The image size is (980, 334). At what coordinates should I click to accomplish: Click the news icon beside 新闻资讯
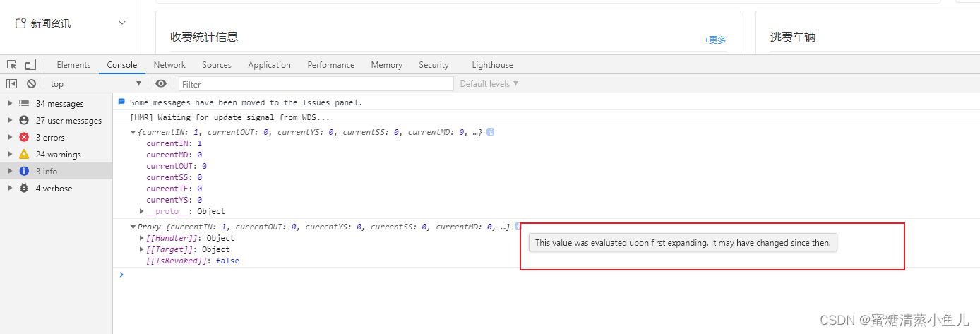pyautogui.click(x=20, y=23)
